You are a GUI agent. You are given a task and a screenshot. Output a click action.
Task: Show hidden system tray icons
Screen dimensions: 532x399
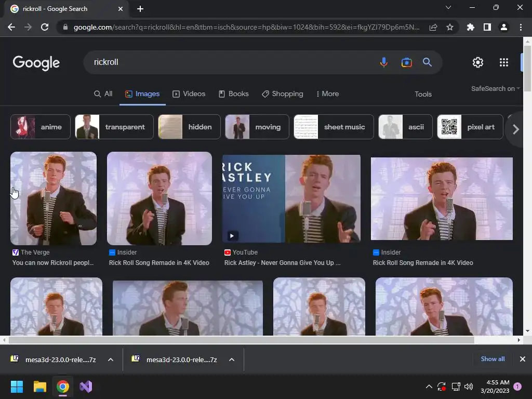pyautogui.click(x=429, y=387)
